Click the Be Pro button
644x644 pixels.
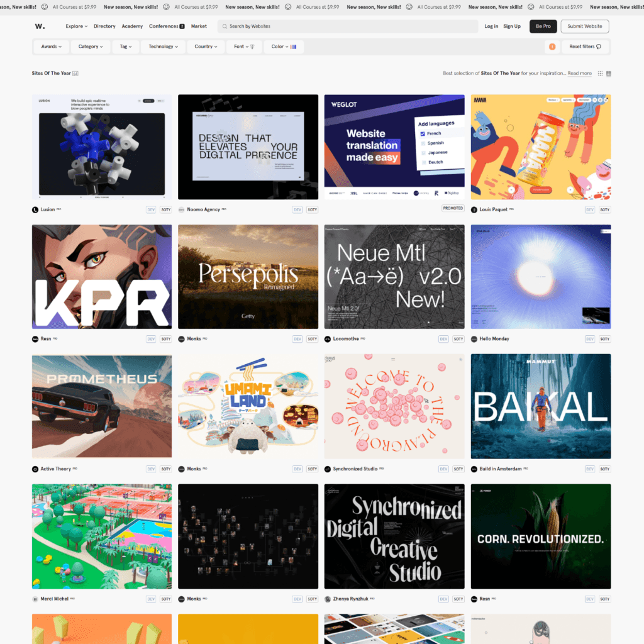[543, 26]
